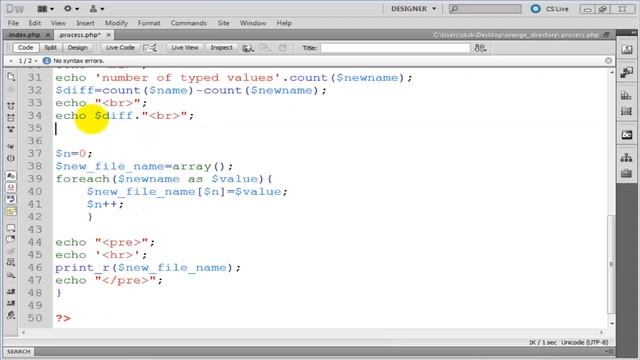Open the Modify menu
640x360 pixels.
[116, 23]
